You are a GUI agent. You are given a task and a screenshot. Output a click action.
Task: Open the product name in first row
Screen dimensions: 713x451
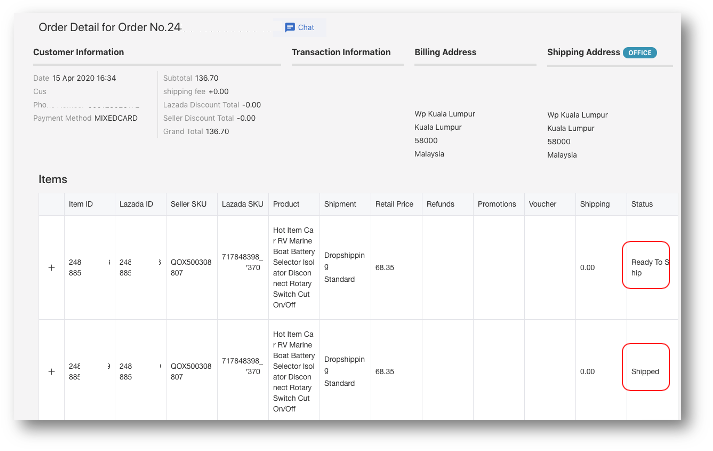click(x=294, y=267)
